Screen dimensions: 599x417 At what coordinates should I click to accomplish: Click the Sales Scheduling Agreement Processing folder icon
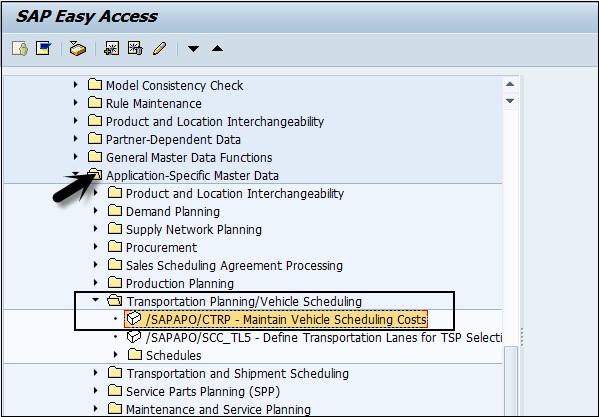pos(115,264)
